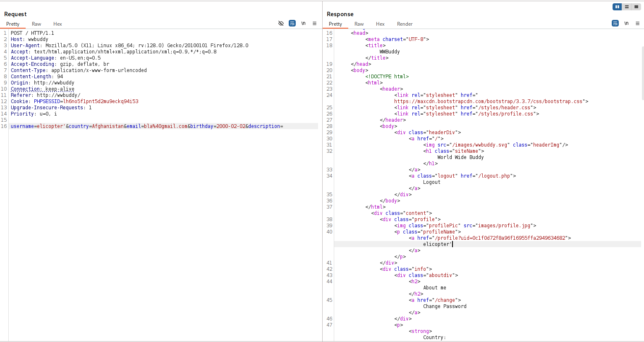Show non-printable \n characters in Request

pos(303,24)
